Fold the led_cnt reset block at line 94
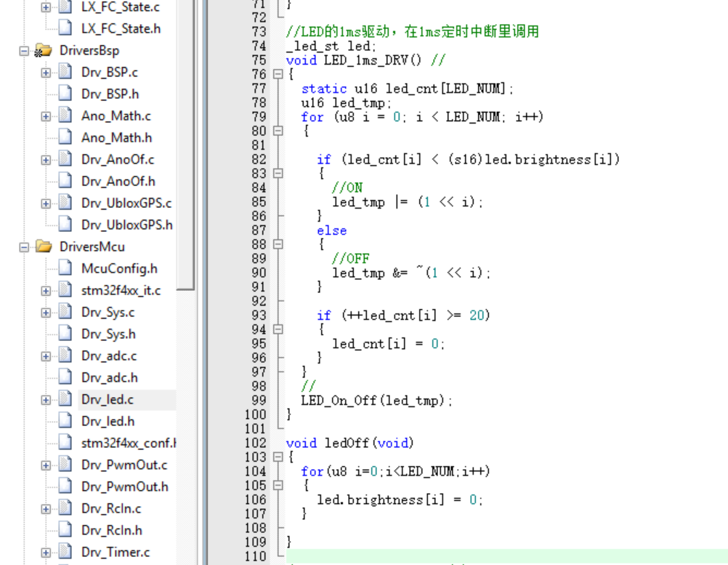The height and width of the screenshot is (565, 728). pyautogui.click(x=278, y=329)
